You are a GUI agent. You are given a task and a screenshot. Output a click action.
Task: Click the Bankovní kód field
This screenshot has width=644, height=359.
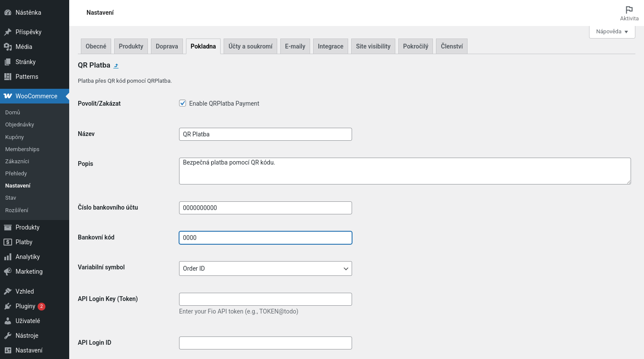click(x=266, y=238)
